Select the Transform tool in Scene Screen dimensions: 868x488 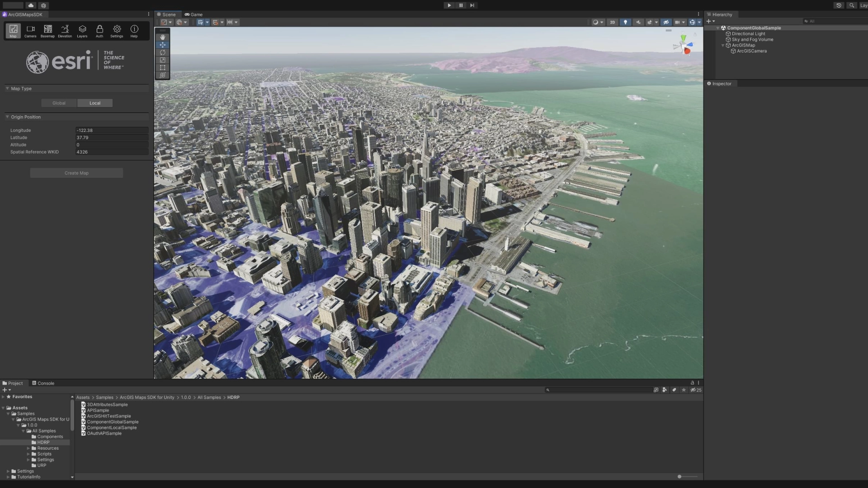coord(163,75)
